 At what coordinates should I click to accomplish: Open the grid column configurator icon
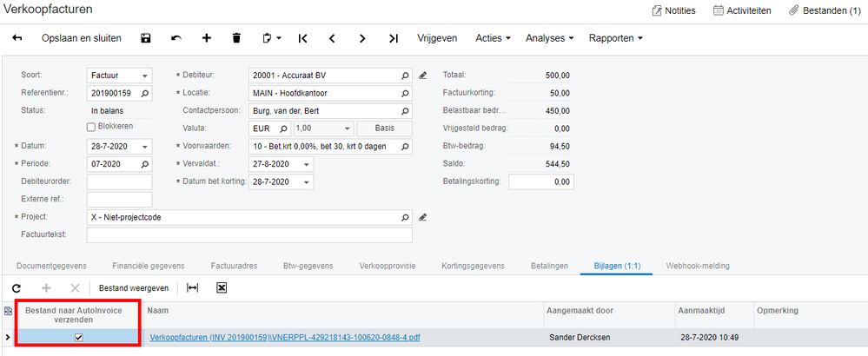[8, 311]
